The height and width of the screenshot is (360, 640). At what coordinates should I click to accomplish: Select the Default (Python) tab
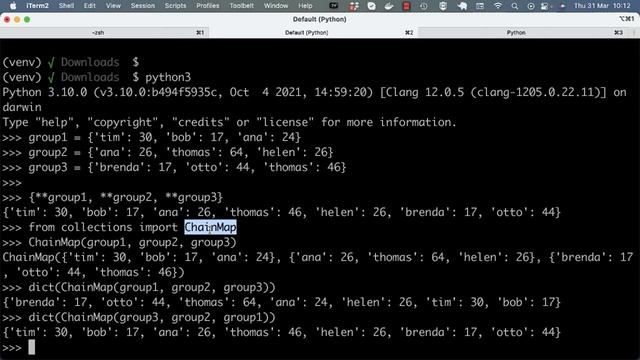313,33
